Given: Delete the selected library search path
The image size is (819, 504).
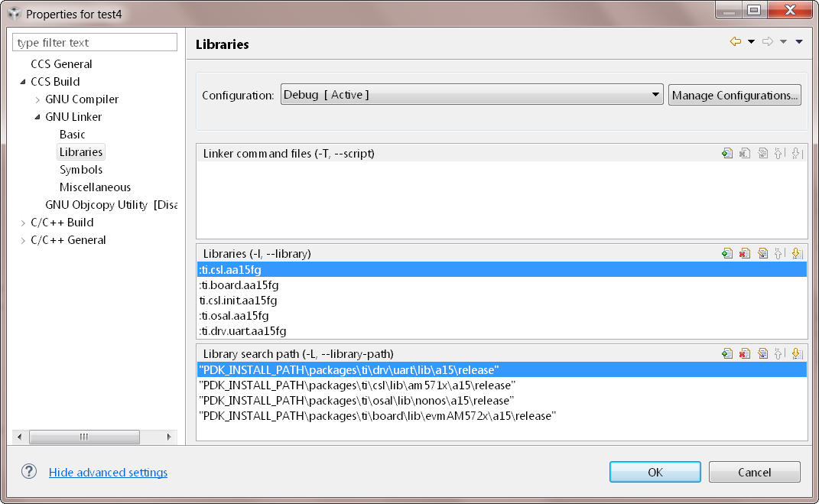Looking at the screenshot, I should 745,353.
